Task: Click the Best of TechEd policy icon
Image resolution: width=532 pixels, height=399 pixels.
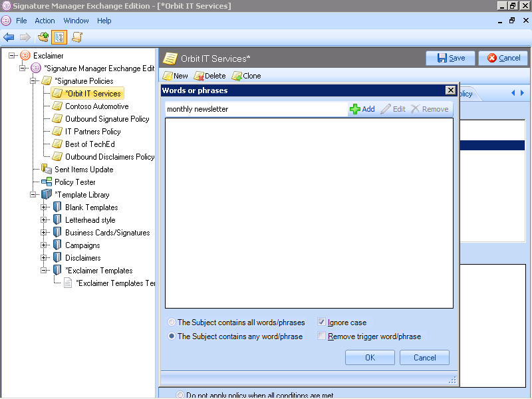Action: point(57,144)
